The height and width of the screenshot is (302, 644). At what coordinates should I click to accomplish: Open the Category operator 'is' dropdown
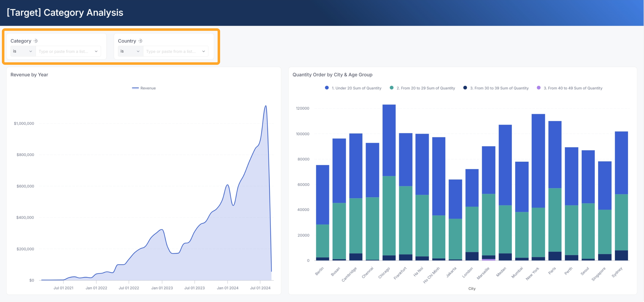click(x=23, y=51)
